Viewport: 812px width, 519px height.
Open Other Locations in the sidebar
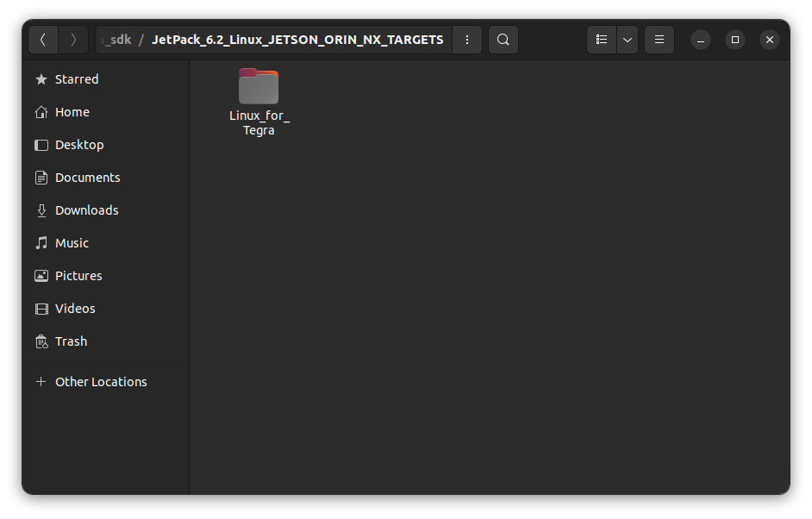[x=106, y=382]
